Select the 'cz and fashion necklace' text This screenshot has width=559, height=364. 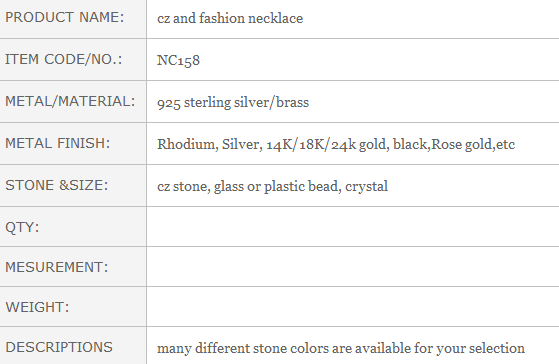[x=230, y=18]
